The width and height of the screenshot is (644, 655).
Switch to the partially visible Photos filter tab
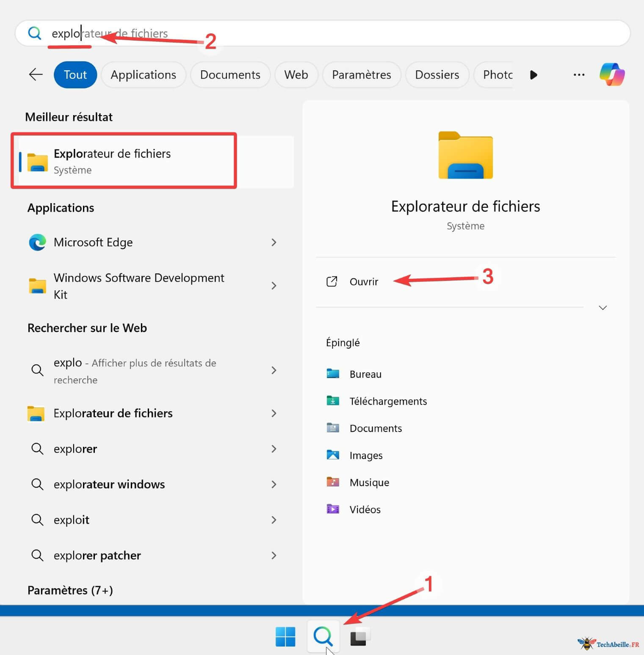[494, 74]
